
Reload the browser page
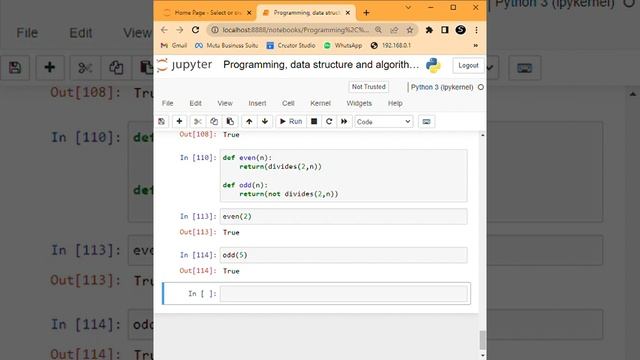196,30
